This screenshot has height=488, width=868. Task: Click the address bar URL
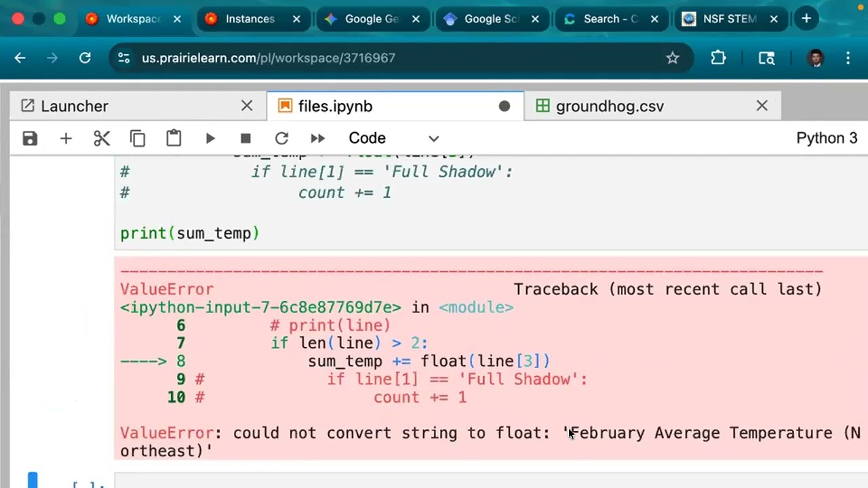click(x=269, y=58)
